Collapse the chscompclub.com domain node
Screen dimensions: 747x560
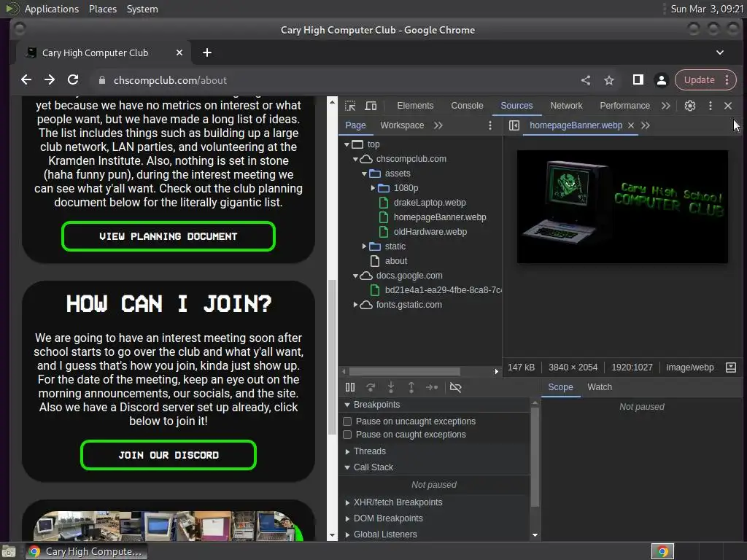pyautogui.click(x=355, y=159)
